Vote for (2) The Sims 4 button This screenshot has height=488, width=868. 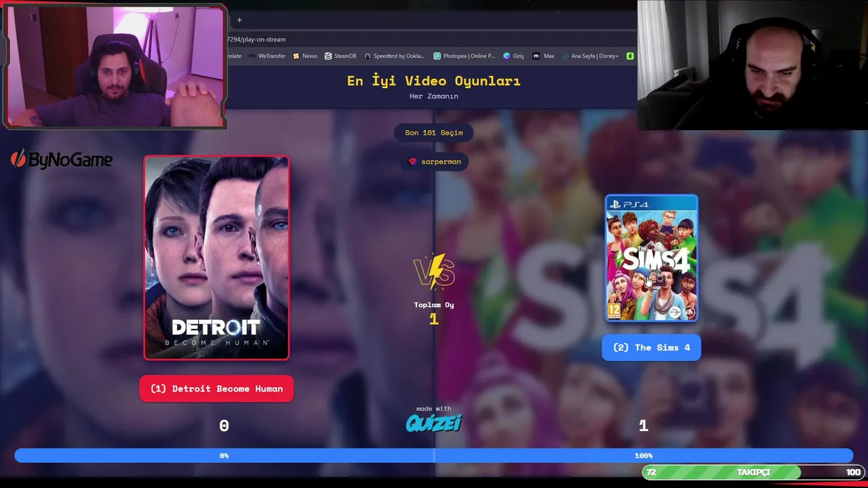651,348
